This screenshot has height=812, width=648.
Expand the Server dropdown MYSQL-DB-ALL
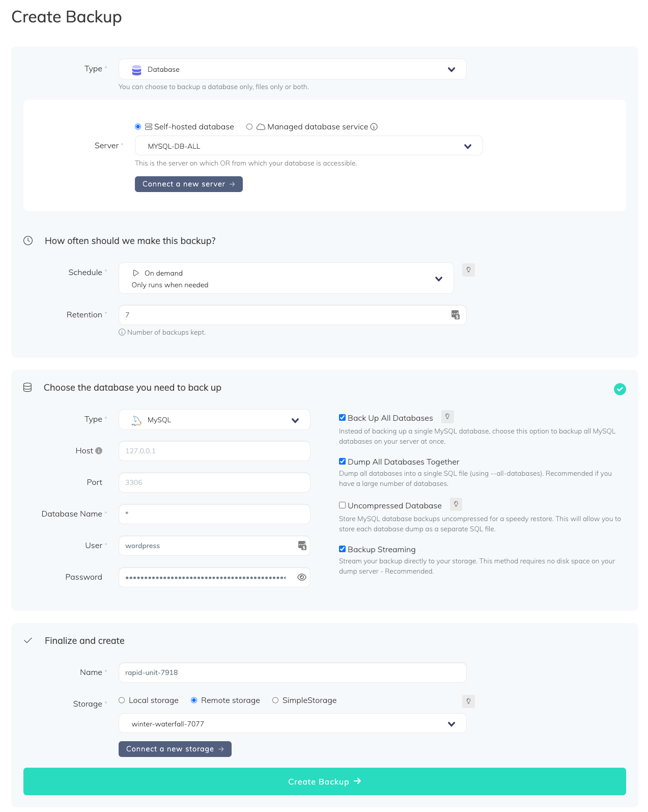308,146
